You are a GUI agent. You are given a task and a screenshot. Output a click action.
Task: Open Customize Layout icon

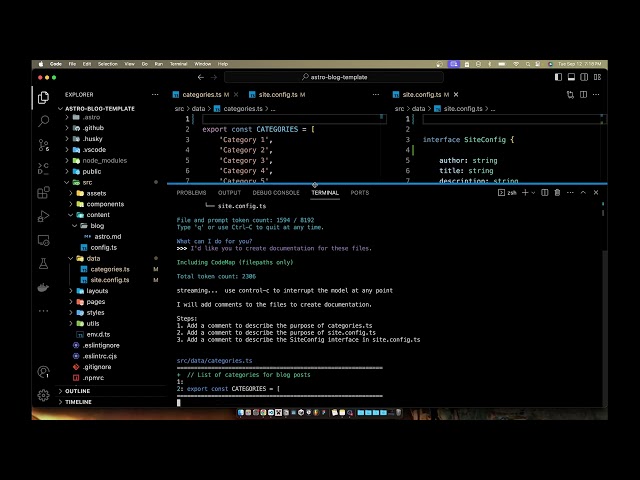597,77
